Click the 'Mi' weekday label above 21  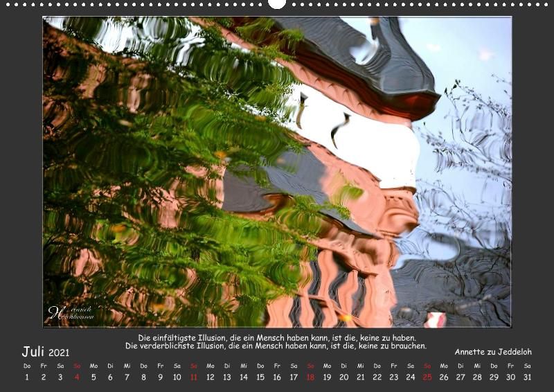360,366
